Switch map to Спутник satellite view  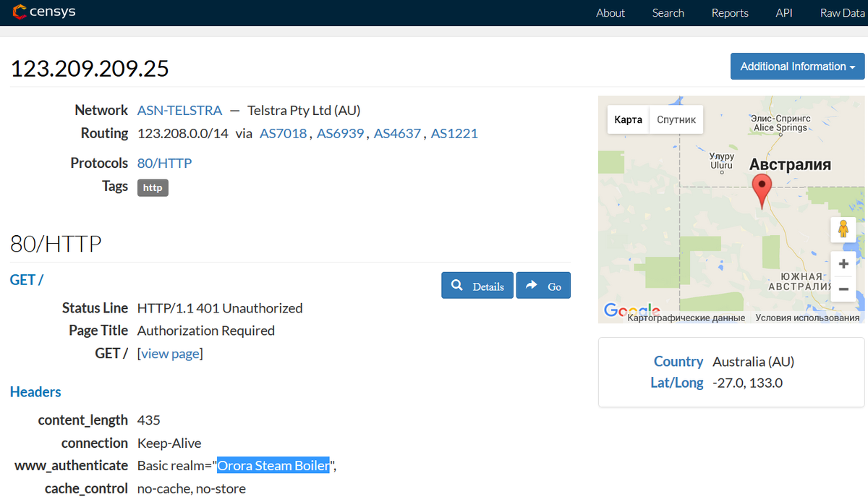click(676, 119)
